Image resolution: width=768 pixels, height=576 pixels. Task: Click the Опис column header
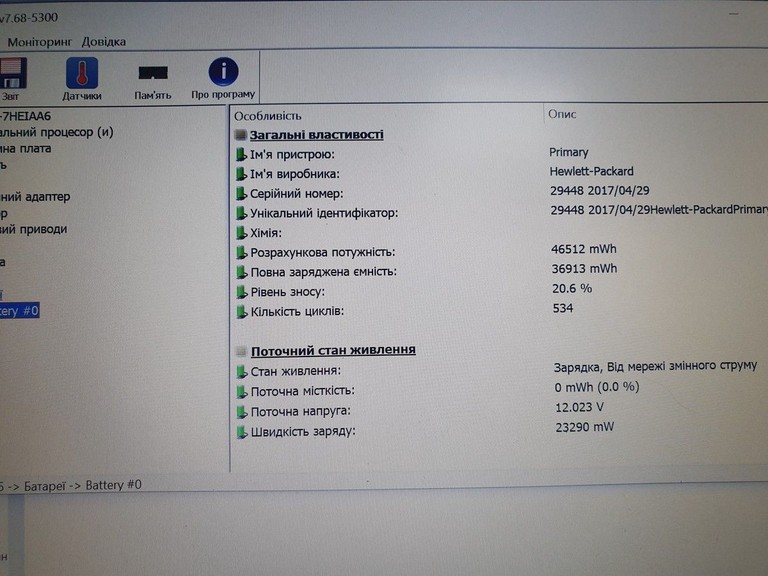pyautogui.click(x=562, y=114)
